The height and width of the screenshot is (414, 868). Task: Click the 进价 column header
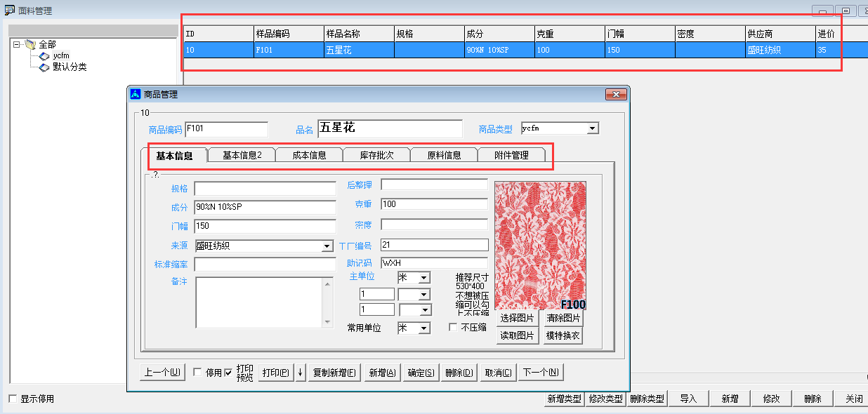pyautogui.click(x=841, y=34)
